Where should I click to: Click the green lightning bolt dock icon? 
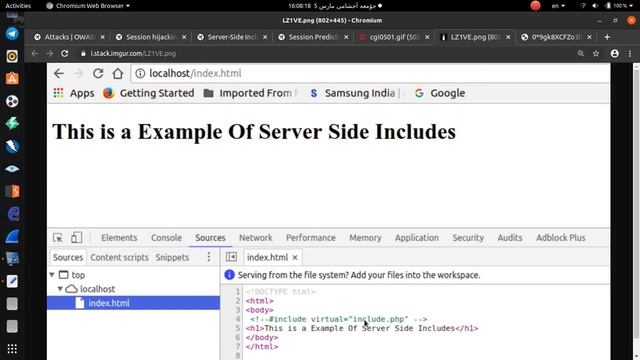(x=12, y=123)
